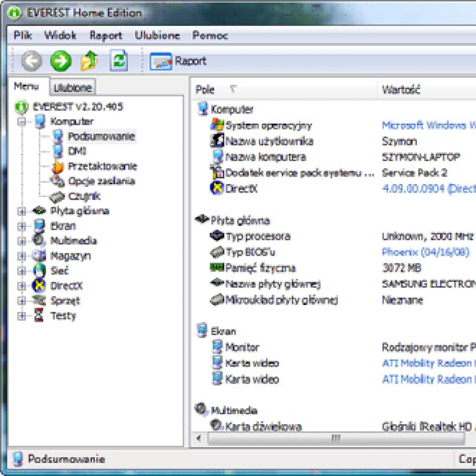476x476 pixels.
Task: Open the second ATI Mobility Radeon link
Action: pyautogui.click(x=429, y=379)
